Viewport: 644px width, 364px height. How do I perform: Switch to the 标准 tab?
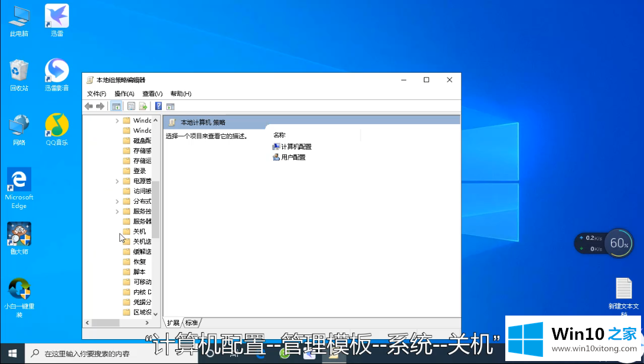click(x=191, y=323)
